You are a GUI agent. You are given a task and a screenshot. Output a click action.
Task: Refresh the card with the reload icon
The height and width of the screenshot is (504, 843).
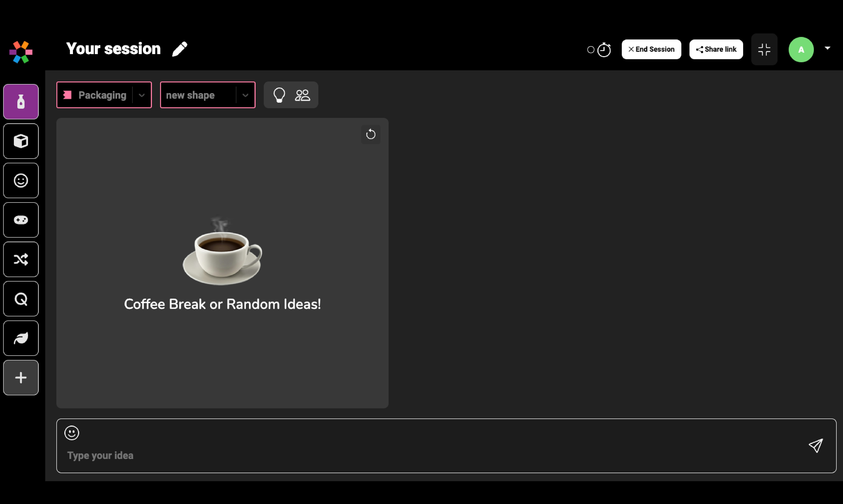click(371, 134)
